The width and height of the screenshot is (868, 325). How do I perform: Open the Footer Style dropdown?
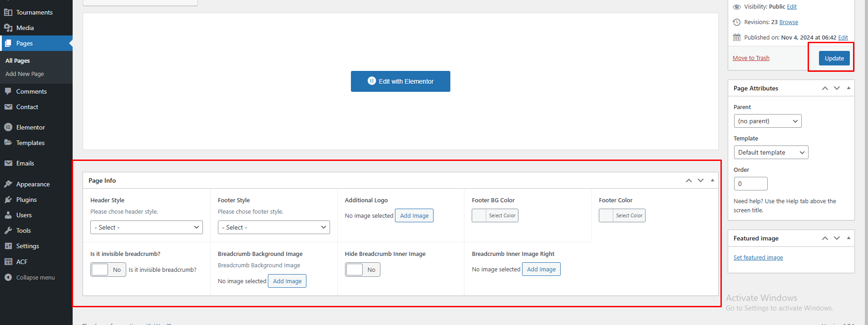point(274,227)
